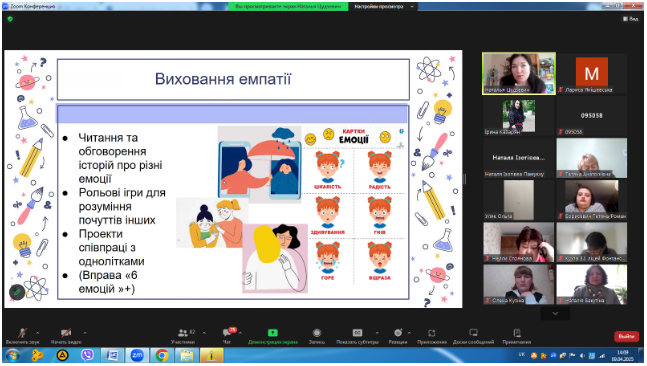Start video with the Начать видео icon
Image resolution: width=647 pixels, height=366 pixels.
coord(66,335)
